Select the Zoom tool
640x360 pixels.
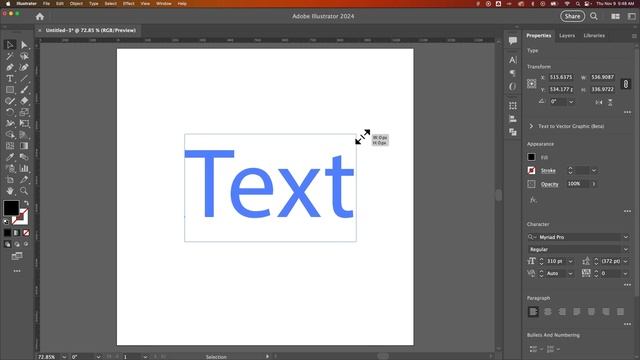pyautogui.click(x=24, y=191)
